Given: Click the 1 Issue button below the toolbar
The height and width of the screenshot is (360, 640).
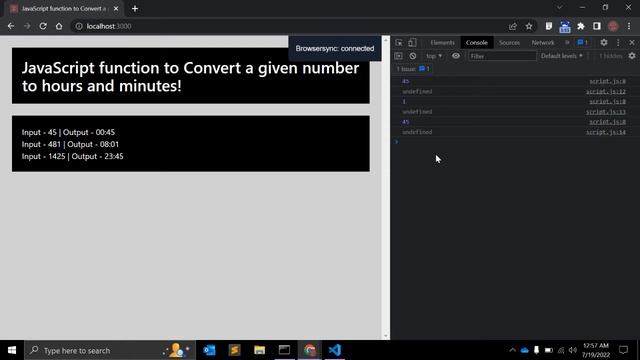Looking at the screenshot, I should click(x=413, y=69).
